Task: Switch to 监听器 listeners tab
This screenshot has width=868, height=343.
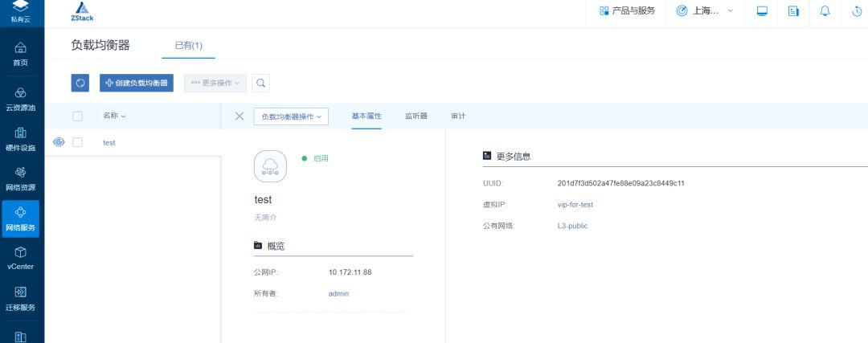Action: 416,116
